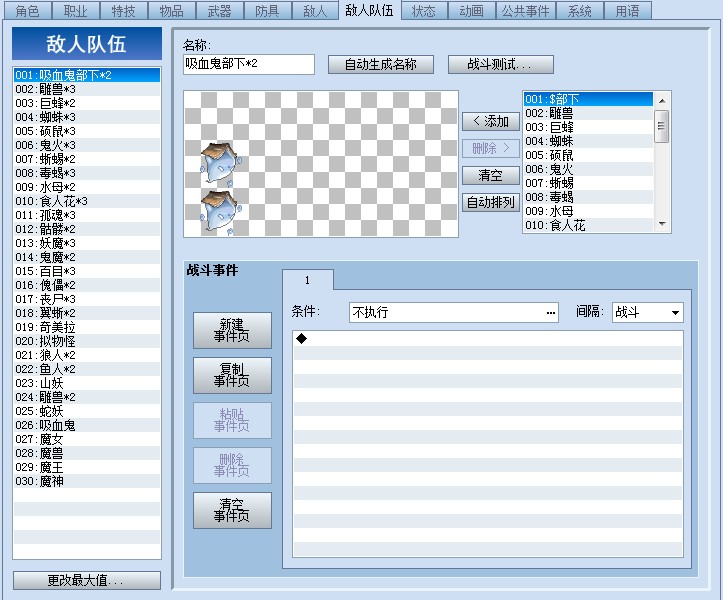Click the 添加 button to add enemy
This screenshot has width=723, height=600.
click(491, 122)
